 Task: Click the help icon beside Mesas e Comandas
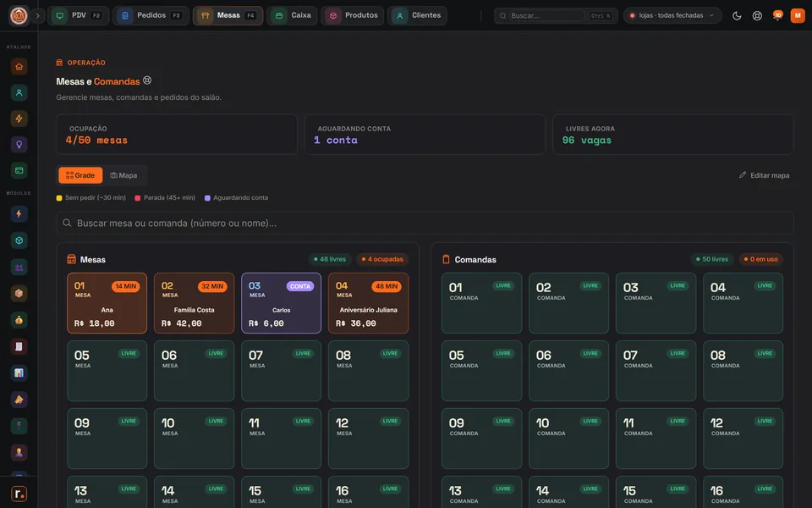[147, 80]
